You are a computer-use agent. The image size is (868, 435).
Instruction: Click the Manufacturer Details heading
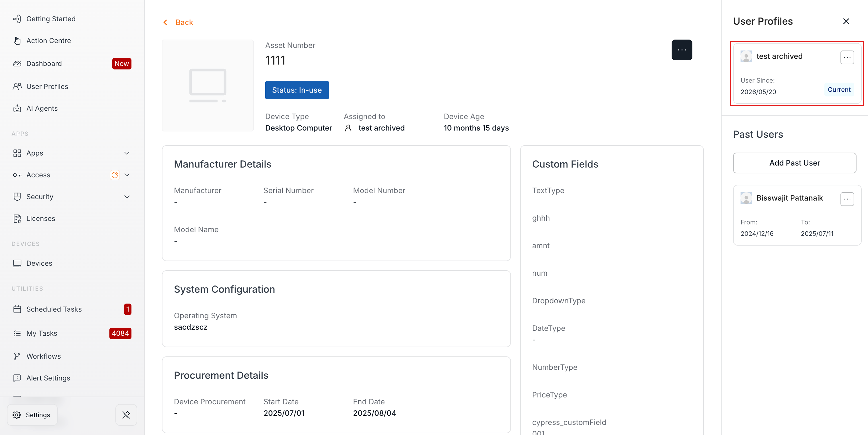tap(222, 164)
